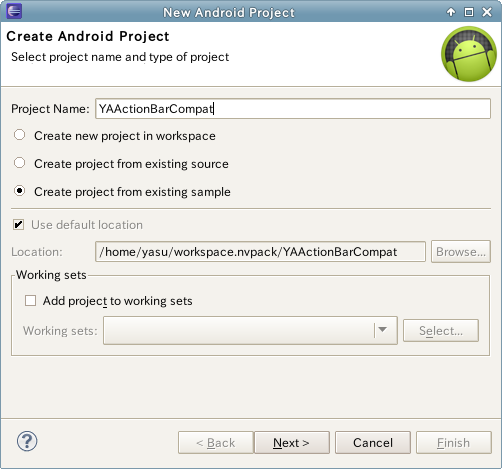Click the help question mark icon
502x469 pixels.
[x=27, y=441]
